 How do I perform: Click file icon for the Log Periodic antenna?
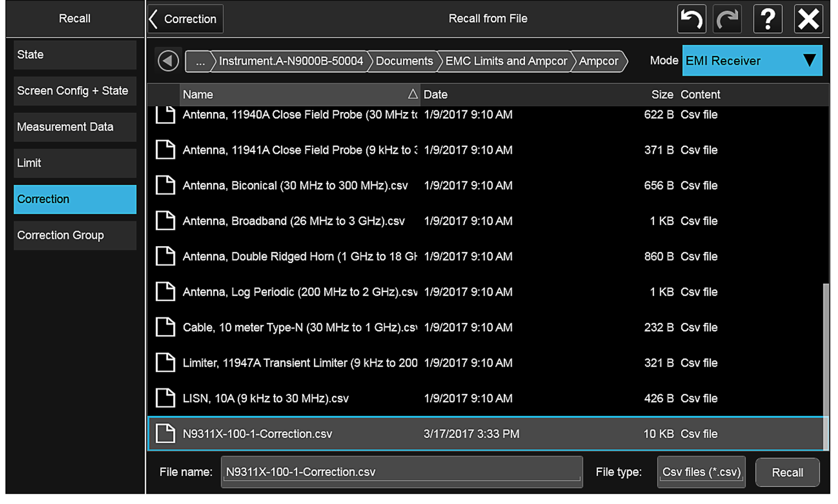(165, 292)
